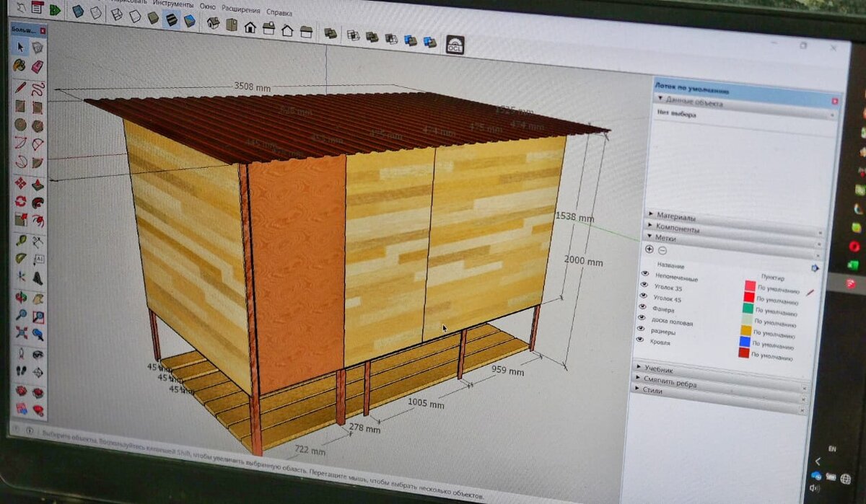Select the Iso view icon
The image size is (866, 504).
tap(213, 25)
